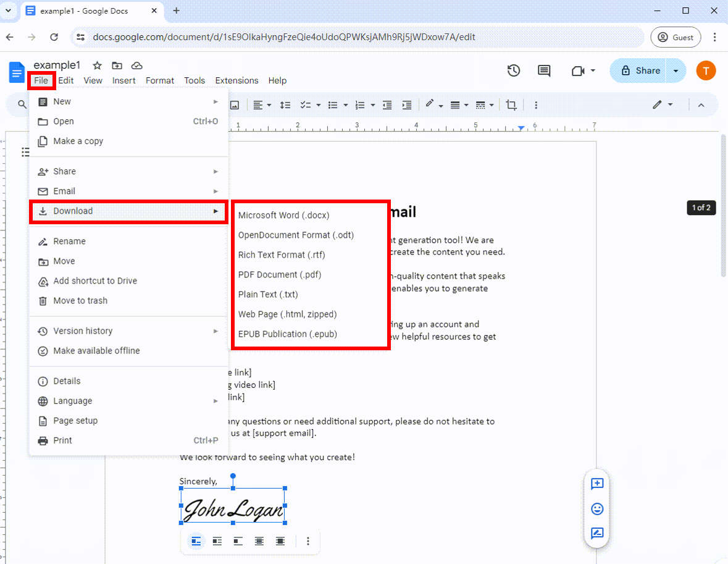
Task: Open the image options three-dot menu
Action: pos(308,541)
